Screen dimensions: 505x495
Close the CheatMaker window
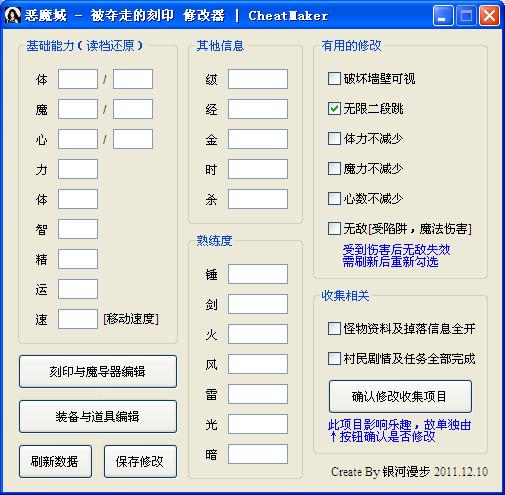pos(489,16)
